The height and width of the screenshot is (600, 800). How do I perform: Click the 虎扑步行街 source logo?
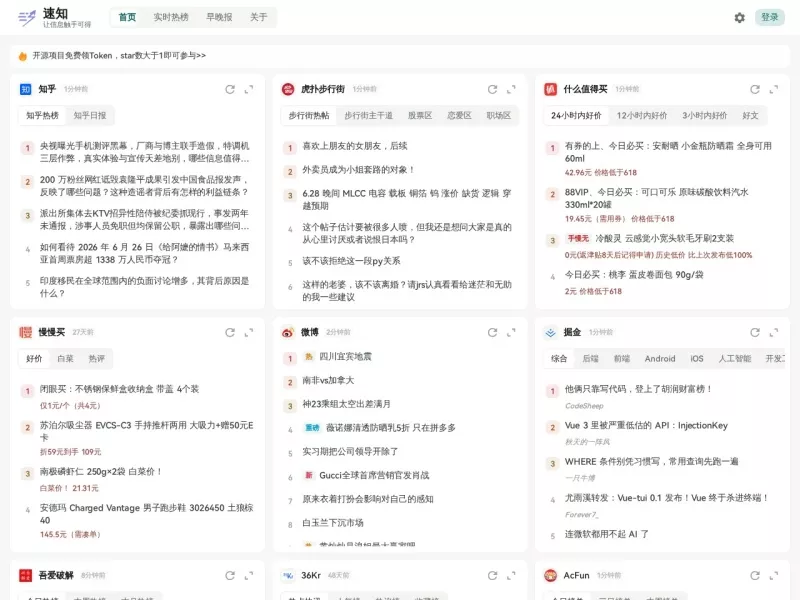coord(288,89)
